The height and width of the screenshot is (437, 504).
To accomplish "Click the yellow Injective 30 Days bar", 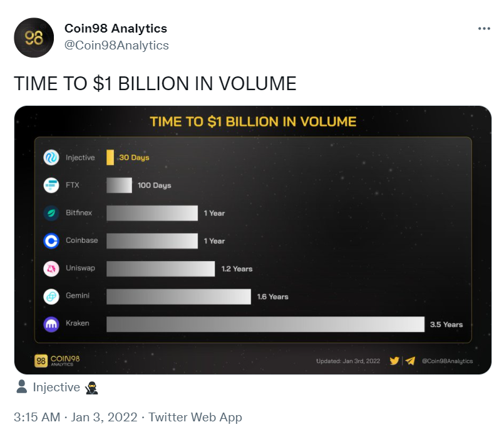I will [110, 157].
